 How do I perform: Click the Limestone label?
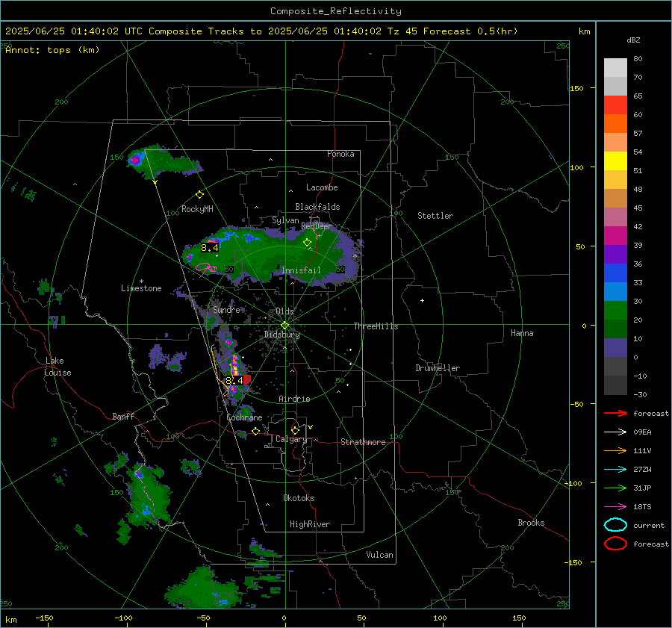coord(141,288)
